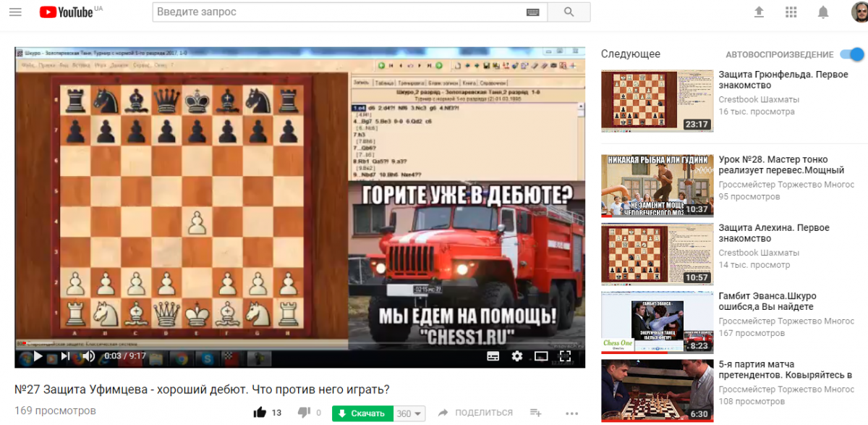The width and height of the screenshot is (868, 425).
Task: Click the YouTube logo to go home
Action: click(66, 12)
